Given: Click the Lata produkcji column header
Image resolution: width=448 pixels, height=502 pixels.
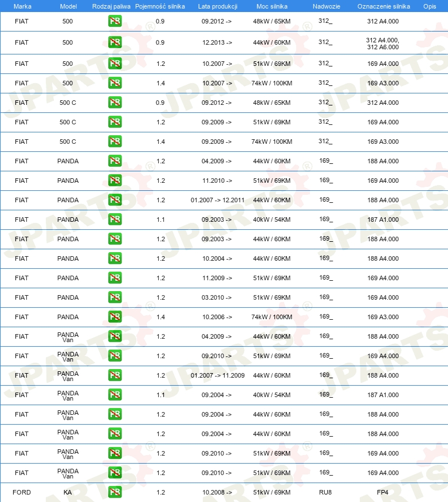Looking at the screenshot, I should (x=218, y=6).
